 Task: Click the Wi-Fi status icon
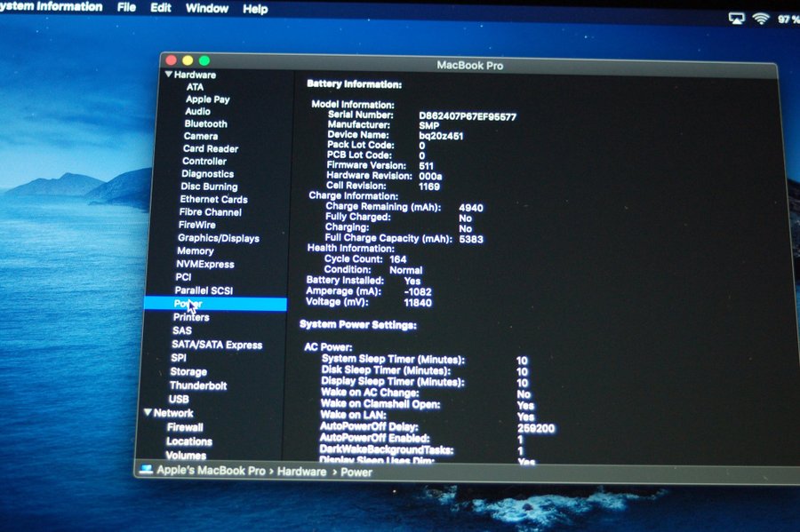[x=761, y=19]
